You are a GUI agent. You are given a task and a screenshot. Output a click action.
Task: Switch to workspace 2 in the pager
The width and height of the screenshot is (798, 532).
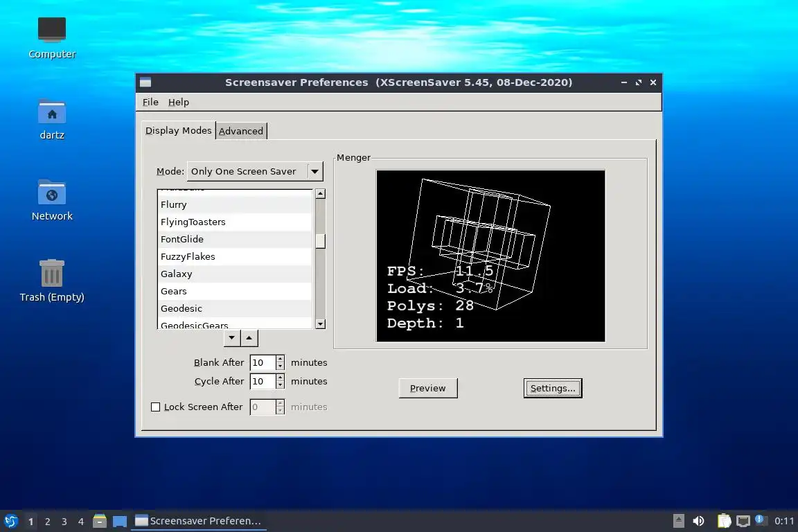pos(47,522)
